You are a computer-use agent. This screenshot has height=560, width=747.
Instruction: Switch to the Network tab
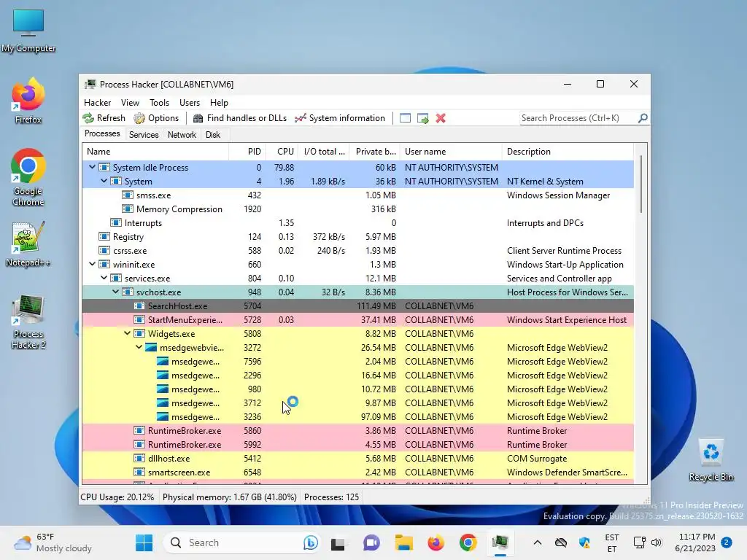point(182,135)
